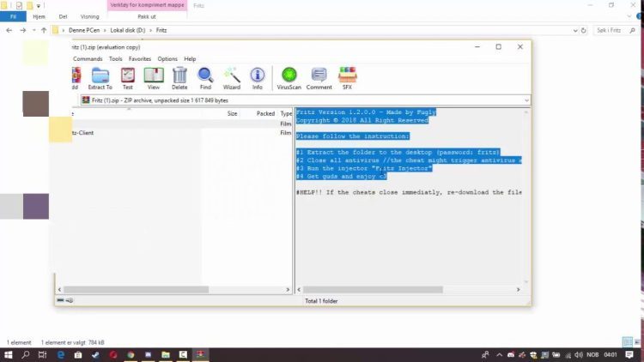Viewport: 644px width, 362px height.
Task: Click the 'Total 1 folder' status text
Action: pos(321,301)
